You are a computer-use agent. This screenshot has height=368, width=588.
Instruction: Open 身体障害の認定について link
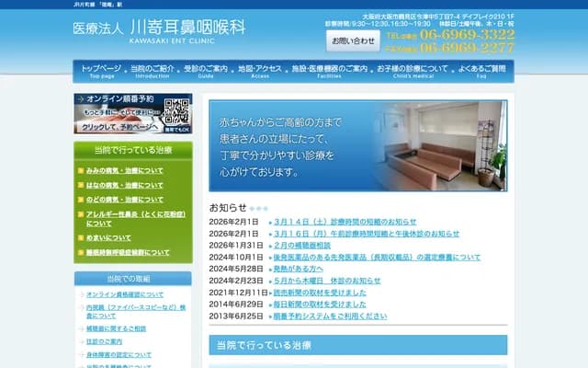point(119,355)
